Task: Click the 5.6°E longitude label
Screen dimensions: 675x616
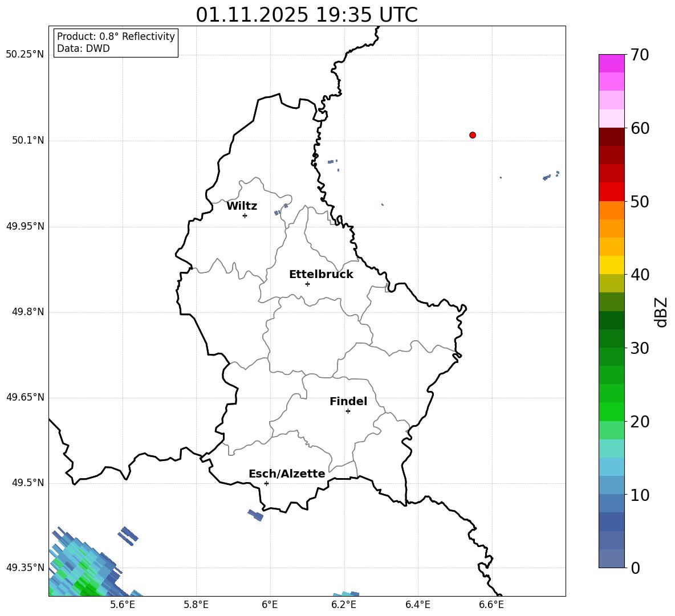Action: (123, 605)
